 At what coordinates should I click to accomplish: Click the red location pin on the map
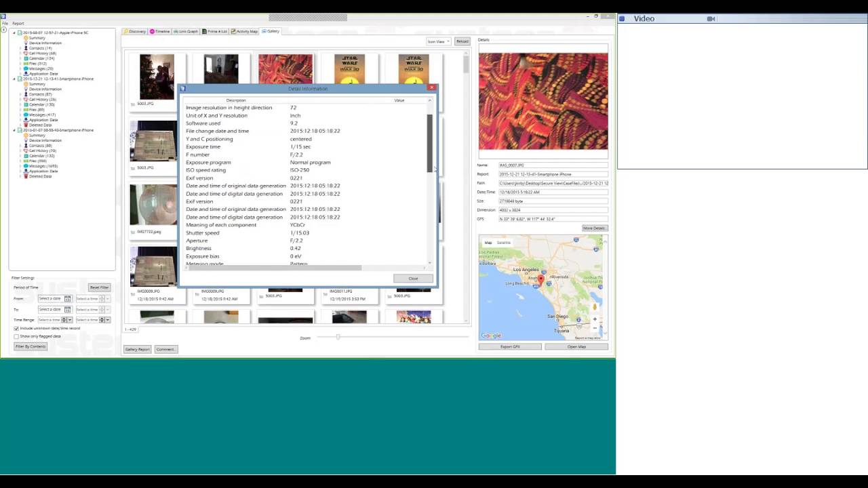click(540, 280)
